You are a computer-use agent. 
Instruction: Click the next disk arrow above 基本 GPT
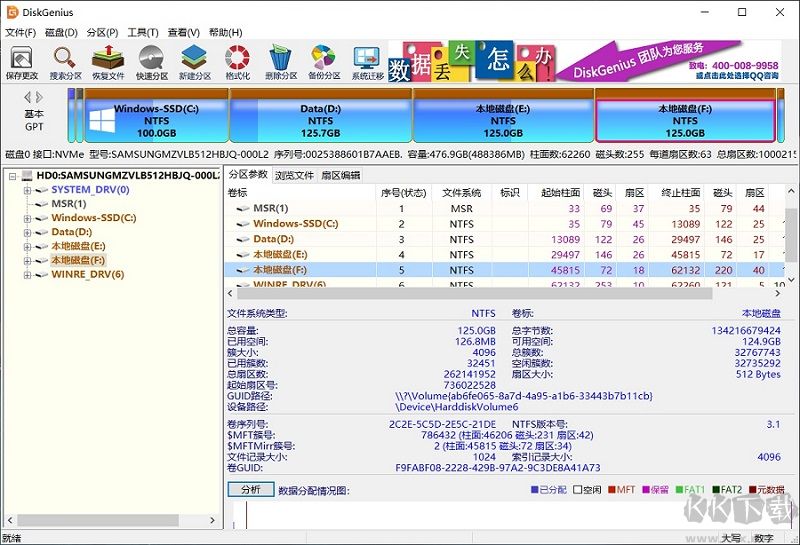[x=40, y=97]
